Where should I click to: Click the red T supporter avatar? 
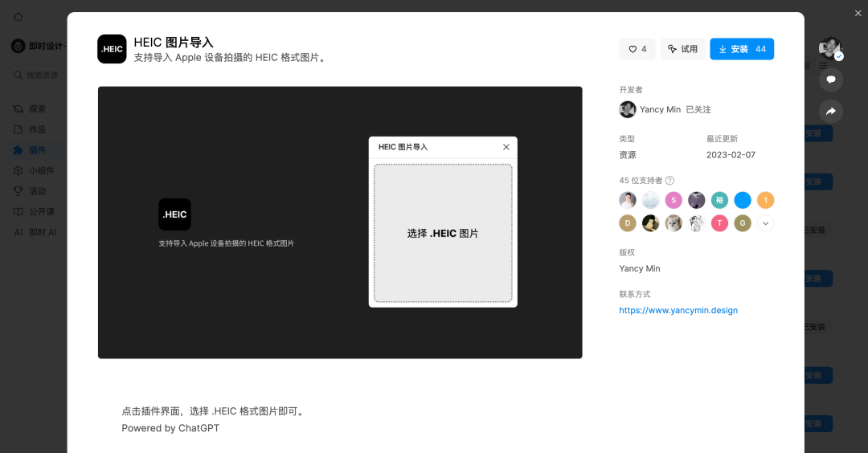click(719, 223)
